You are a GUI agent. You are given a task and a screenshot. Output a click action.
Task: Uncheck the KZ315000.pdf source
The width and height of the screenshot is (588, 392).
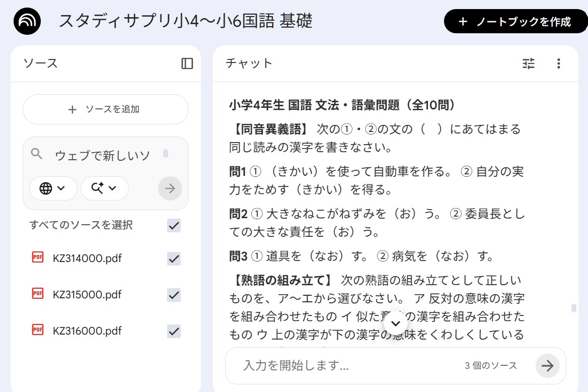coord(174,295)
